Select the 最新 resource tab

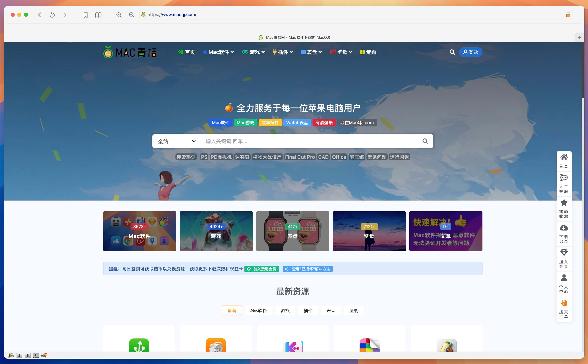pyautogui.click(x=232, y=311)
